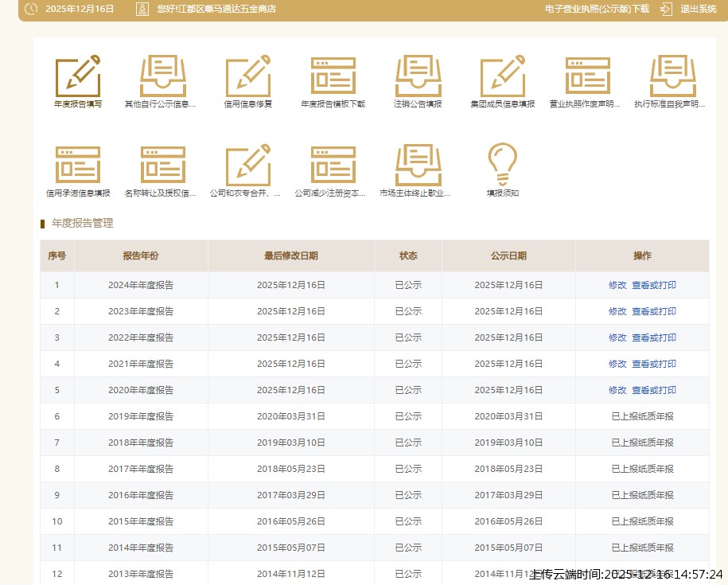Image resolution: width=728 pixels, height=585 pixels.
Task: Click 修改 for 2024年年度报告
Action: point(617,285)
